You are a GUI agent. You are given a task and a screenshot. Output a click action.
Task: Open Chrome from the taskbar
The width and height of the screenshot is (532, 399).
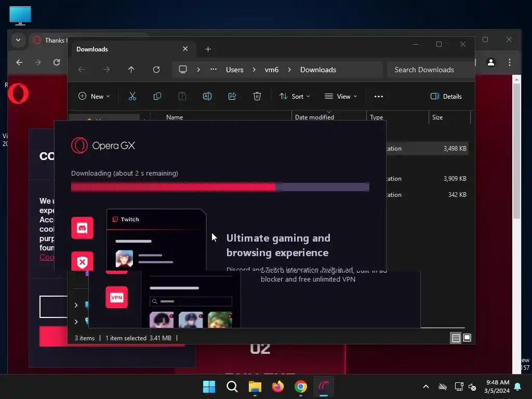(x=301, y=387)
